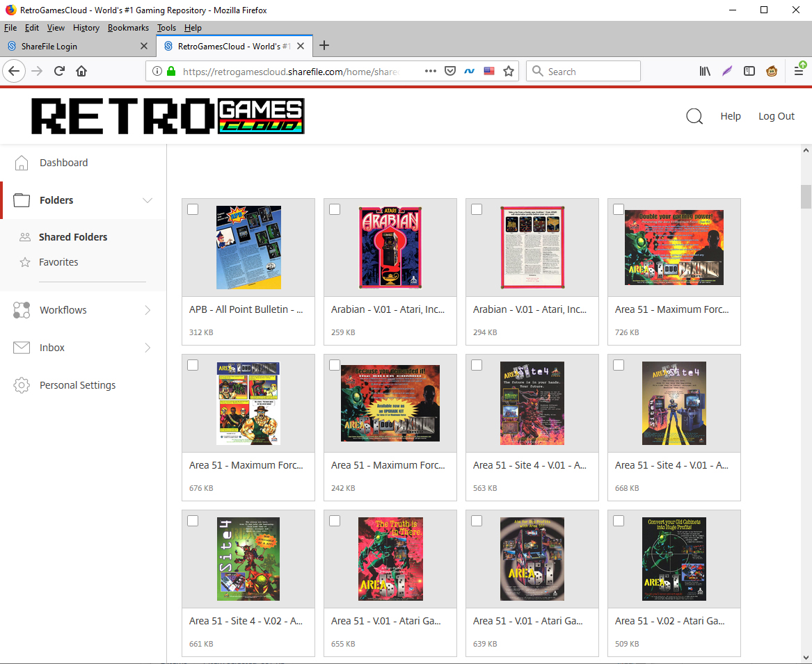Viewport: 812px width, 664px height.
Task: Tick checkbox on Arabian 294 KB card
Action: pyautogui.click(x=477, y=209)
